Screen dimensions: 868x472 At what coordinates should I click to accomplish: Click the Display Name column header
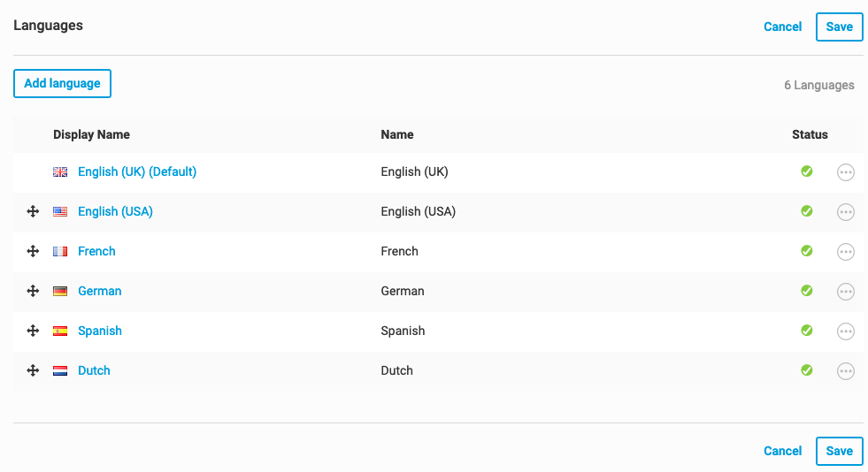[91, 135]
